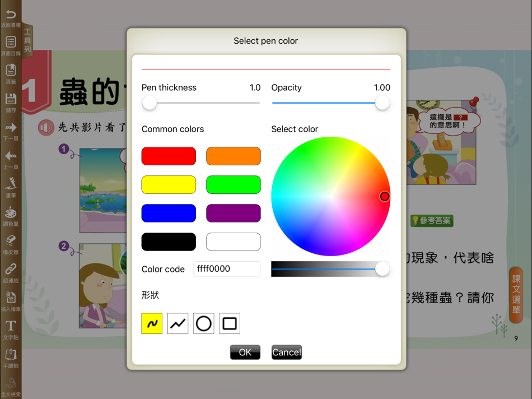Click the Color code input field
Viewport: 532px width, 399px height.
(227, 269)
